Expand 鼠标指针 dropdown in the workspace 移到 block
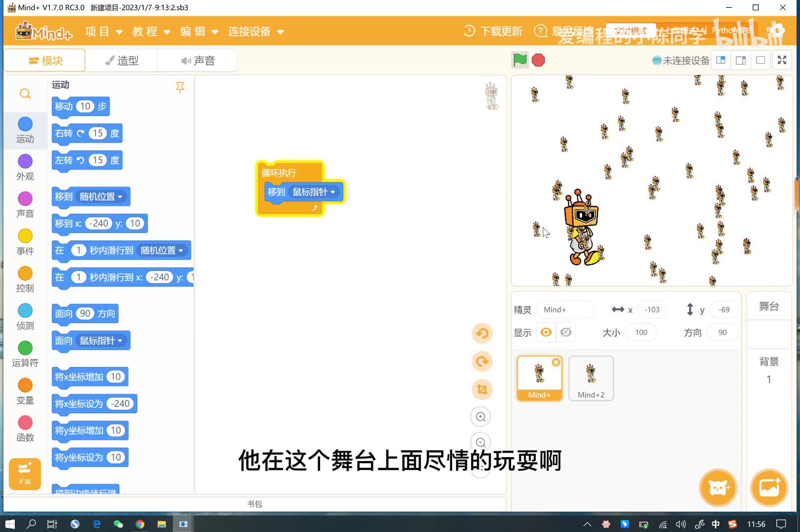Image resolution: width=800 pixels, height=532 pixels. (x=314, y=192)
